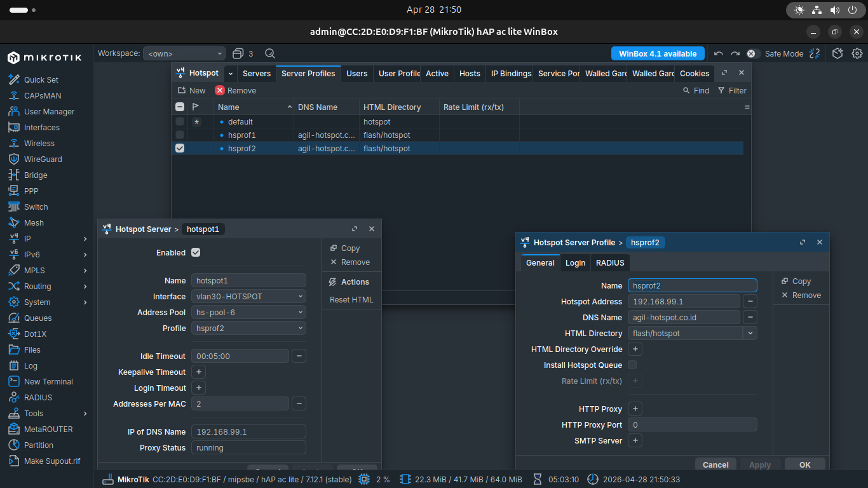Screen dimensions: 868x488
Task: Open the Files section
Action: point(32,350)
